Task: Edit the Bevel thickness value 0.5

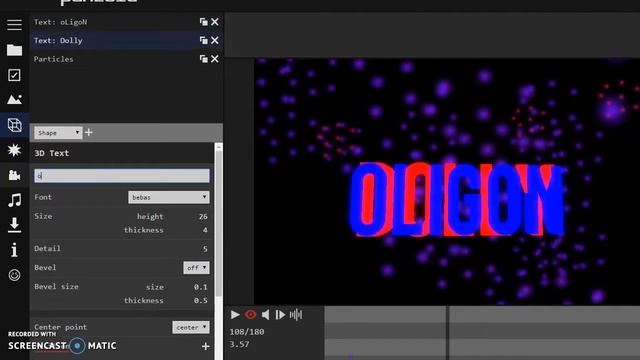Action: (200, 300)
